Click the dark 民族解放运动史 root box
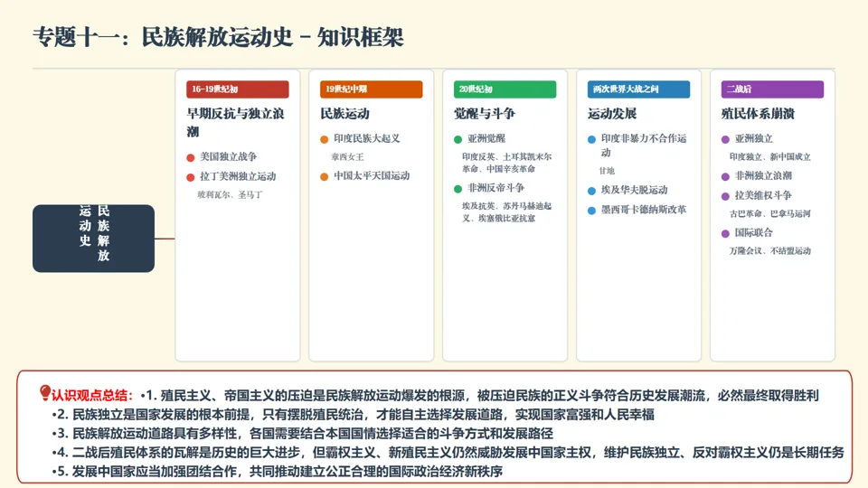 pos(93,238)
